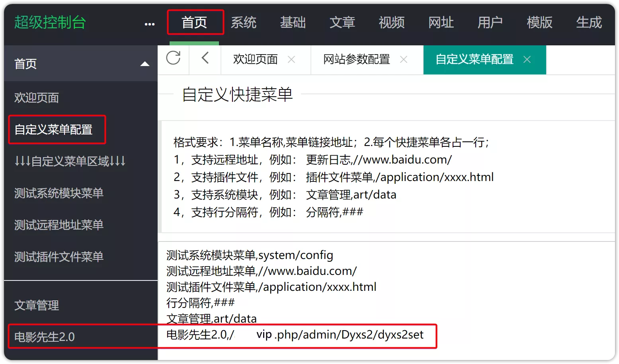Image resolution: width=619 pixels, height=364 pixels.
Task: Open 电影先生2.0 sidebar shortcut
Action: [45, 337]
